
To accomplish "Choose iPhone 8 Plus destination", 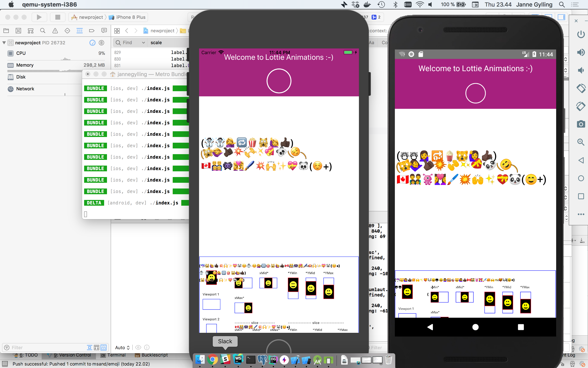I will pos(127,17).
